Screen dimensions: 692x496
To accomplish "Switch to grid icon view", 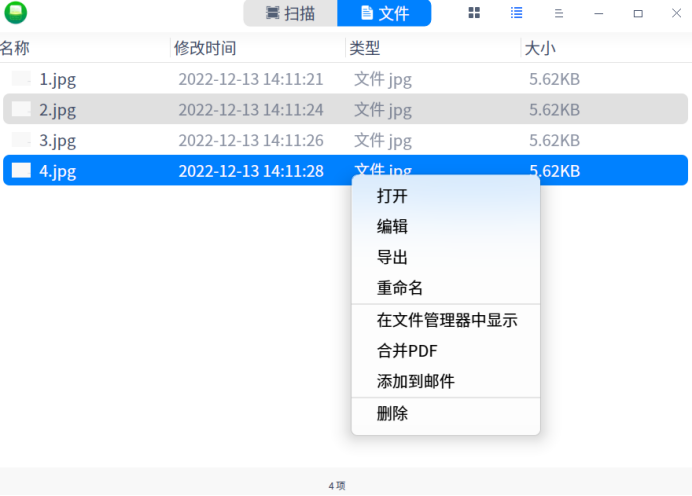I will [x=474, y=13].
